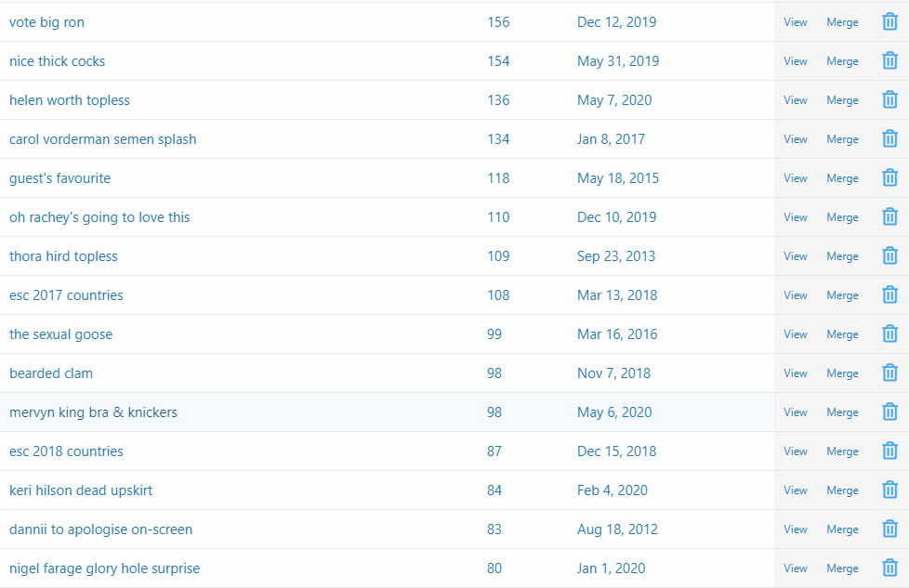This screenshot has height=588, width=909.
Task: Click the count 156 for 'vote big ron'
Action: (x=498, y=22)
